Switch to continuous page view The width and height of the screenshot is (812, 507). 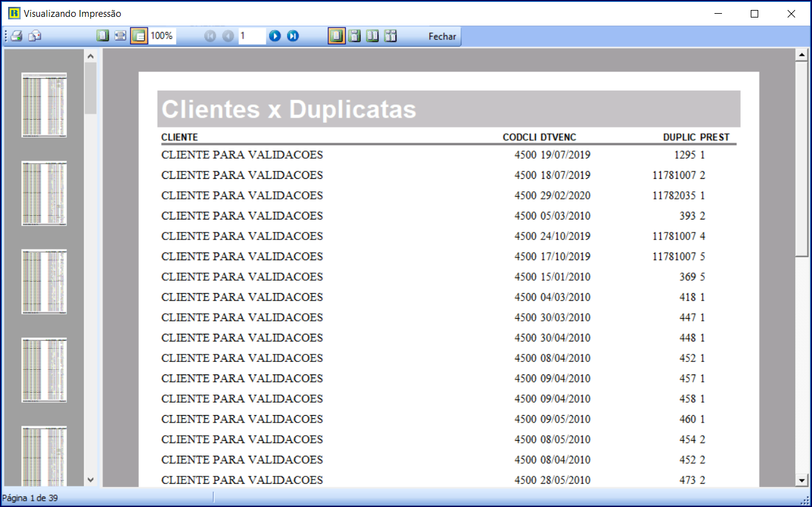(355, 36)
